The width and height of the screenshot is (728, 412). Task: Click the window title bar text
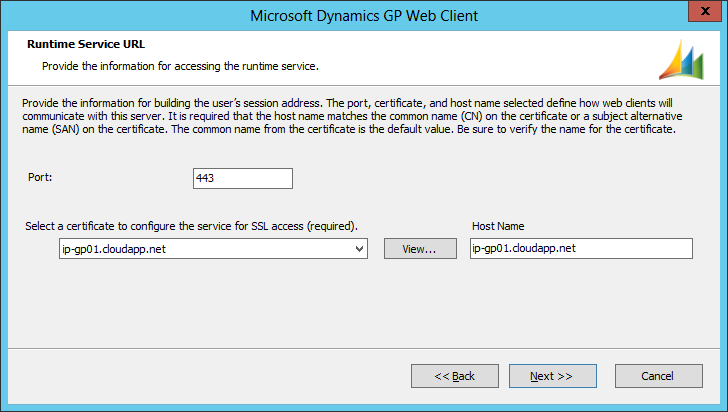tap(363, 15)
